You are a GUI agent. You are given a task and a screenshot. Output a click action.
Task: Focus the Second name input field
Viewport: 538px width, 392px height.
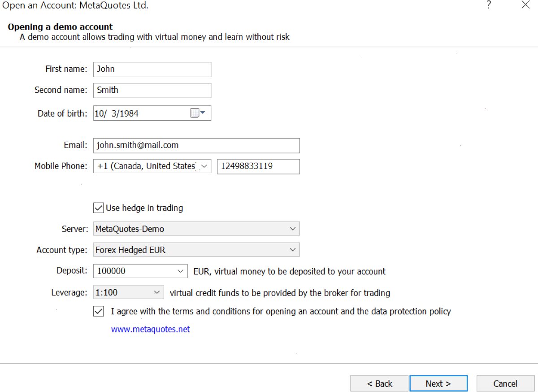[152, 90]
